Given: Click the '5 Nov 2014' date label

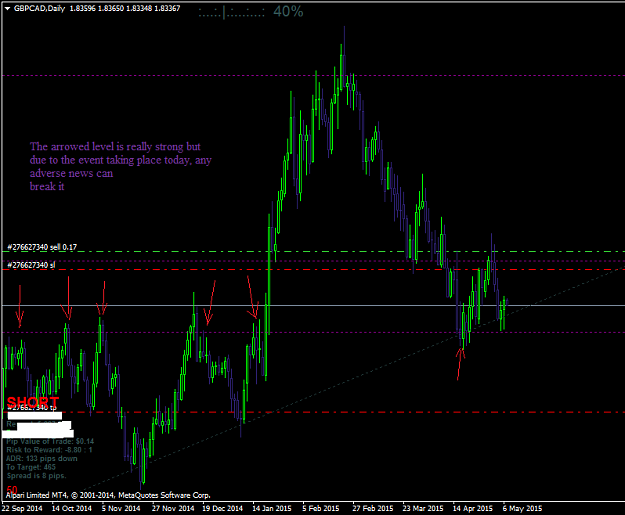Looking at the screenshot, I should tap(121, 508).
